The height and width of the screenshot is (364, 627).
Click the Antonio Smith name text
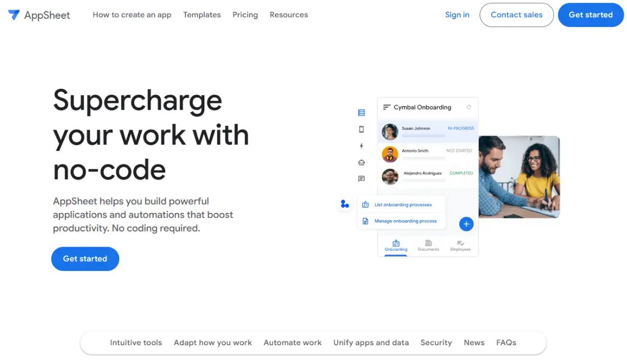tap(415, 150)
